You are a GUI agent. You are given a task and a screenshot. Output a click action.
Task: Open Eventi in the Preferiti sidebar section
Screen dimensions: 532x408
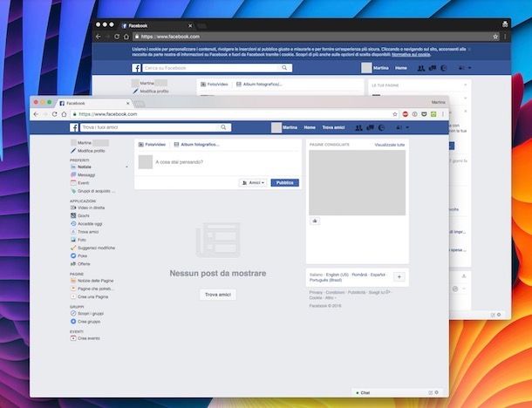point(79,183)
